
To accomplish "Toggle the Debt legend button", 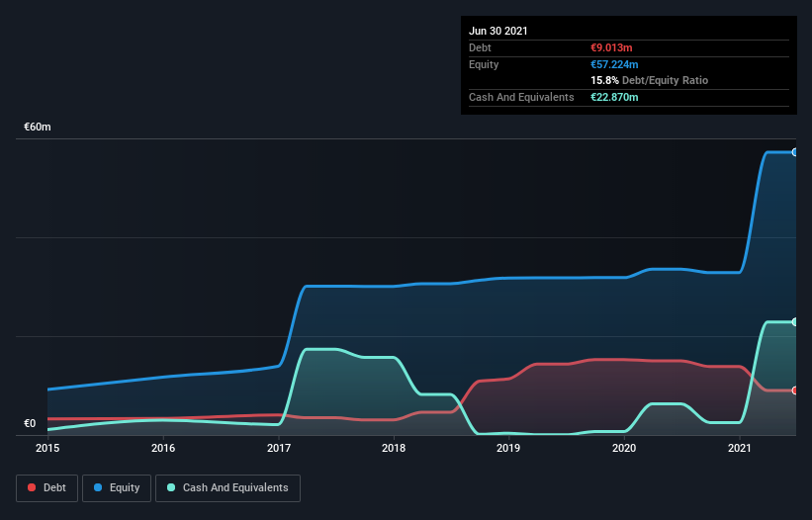I will 46,488.
